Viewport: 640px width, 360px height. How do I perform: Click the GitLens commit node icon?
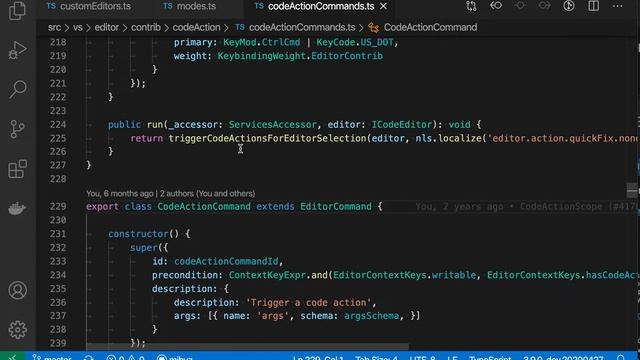[x=520, y=6]
